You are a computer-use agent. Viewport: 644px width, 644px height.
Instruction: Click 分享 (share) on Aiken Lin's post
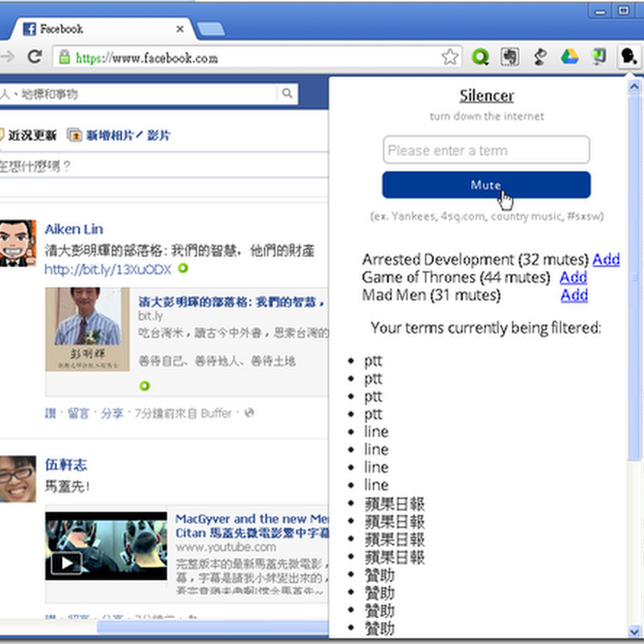(112, 413)
